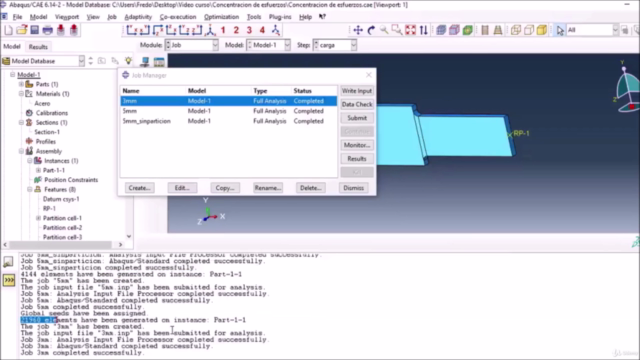The height and width of the screenshot is (360, 640).
Task: Collapse the Sections (1) tree node
Action: pos(21,122)
